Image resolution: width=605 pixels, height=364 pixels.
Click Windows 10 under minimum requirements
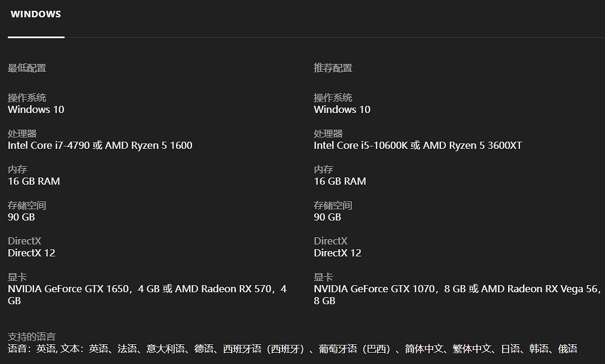(x=36, y=109)
